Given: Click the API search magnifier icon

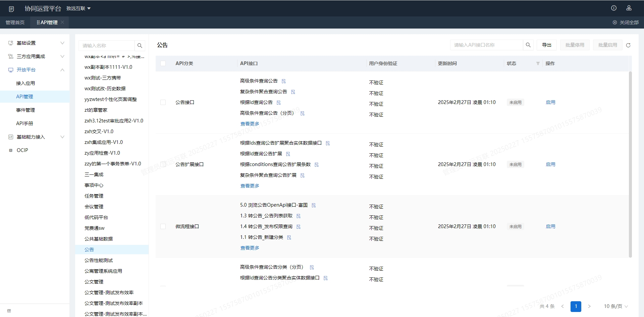Looking at the screenshot, I should coord(528,45).
